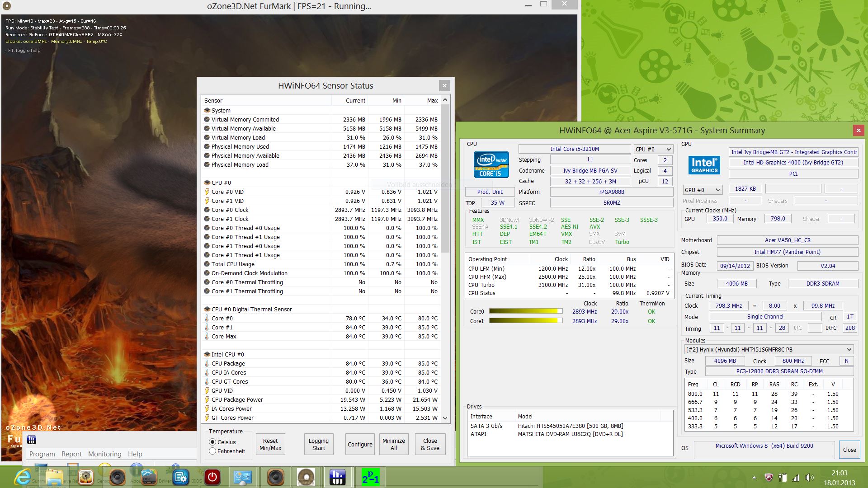Click the Minimize All button
The width and height of the screenshot is (868, 488).
(394, 444)
